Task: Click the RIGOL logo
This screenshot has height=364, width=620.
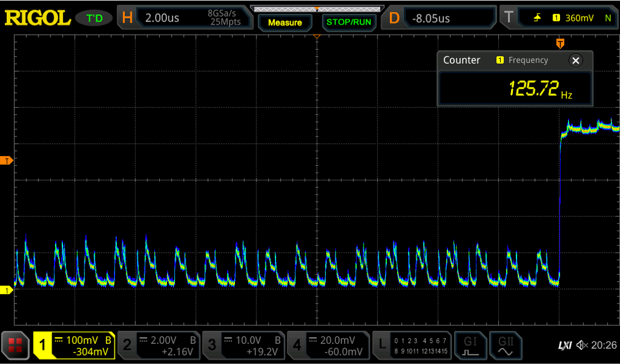Action: pyautogui.click(x=37, y=18)
